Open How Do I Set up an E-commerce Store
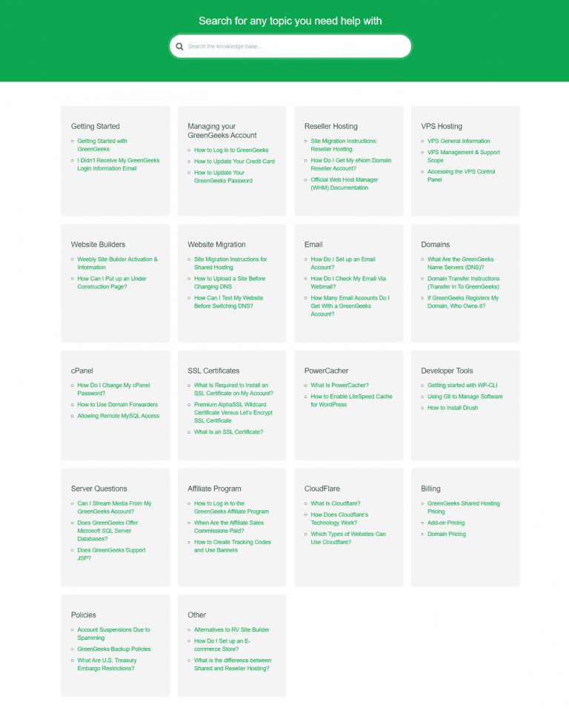The image size is (569, 728). [x=222, y=645]
